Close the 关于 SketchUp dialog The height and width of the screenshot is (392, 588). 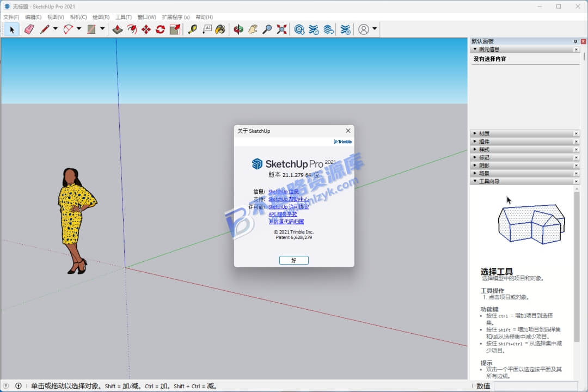tap(348, 131)
